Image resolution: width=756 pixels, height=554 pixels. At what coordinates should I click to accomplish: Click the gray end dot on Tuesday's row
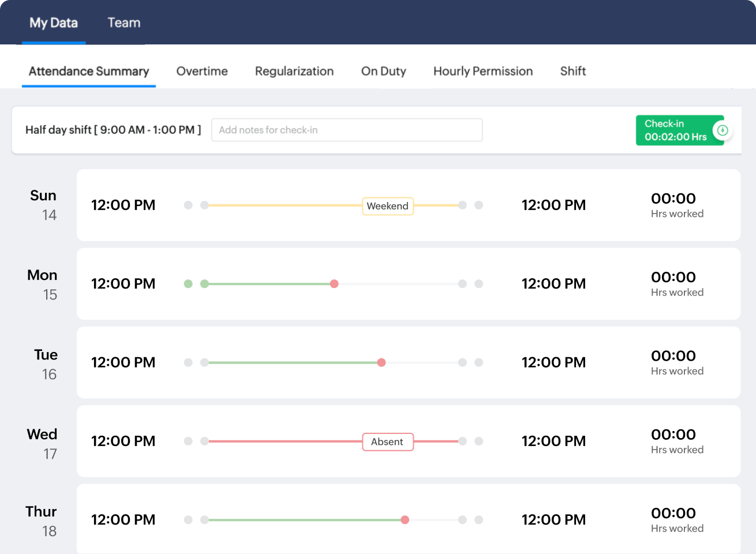coord(462,362)
